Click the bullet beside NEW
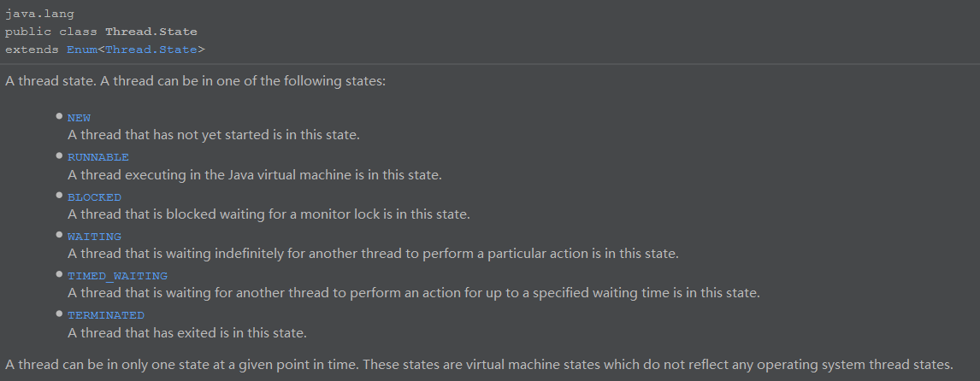Image resolution: width=980 pixels, height=381 pixels. coord(59,116)
